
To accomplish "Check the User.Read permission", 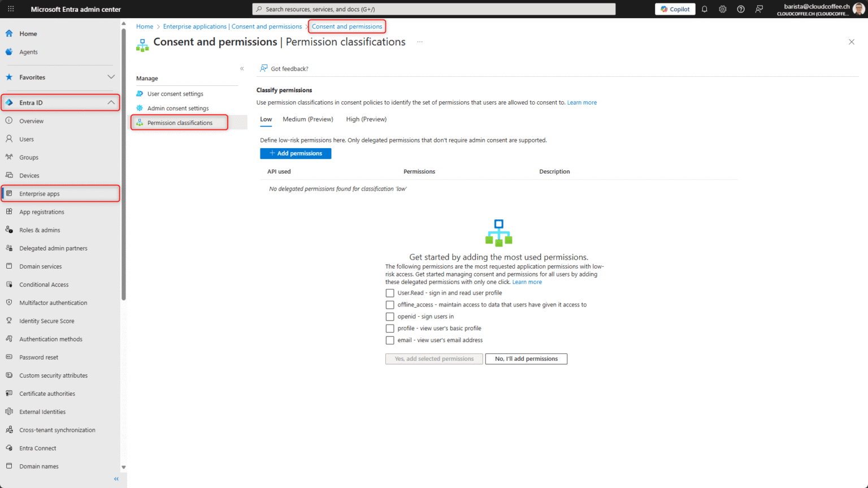I will [390, 293].
